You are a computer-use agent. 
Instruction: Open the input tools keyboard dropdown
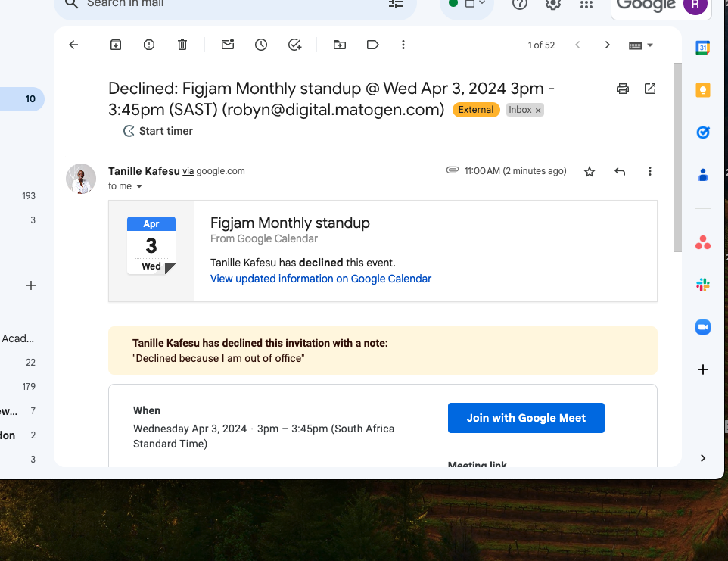[641, 45]
